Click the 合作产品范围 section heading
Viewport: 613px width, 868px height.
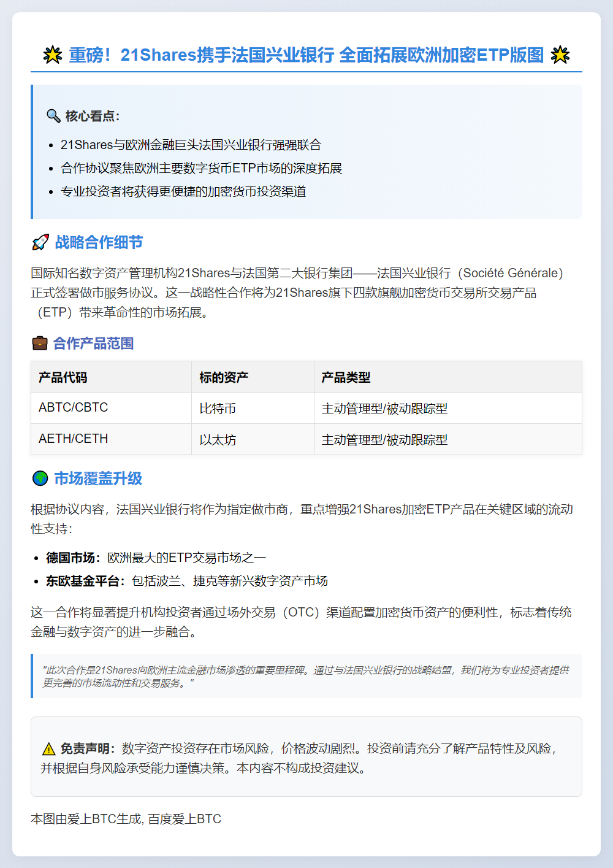click(93, 343)
